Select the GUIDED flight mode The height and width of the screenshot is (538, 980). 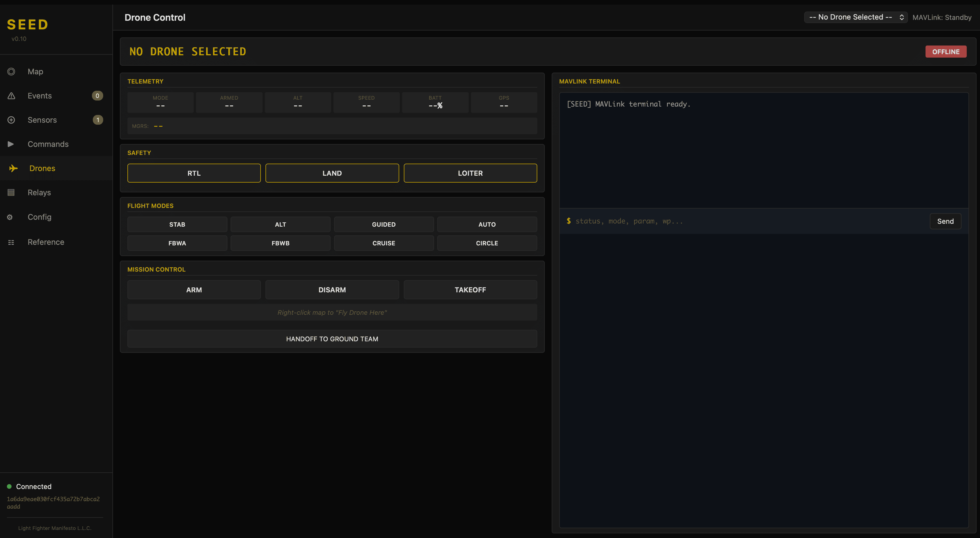tap(383, 224)
